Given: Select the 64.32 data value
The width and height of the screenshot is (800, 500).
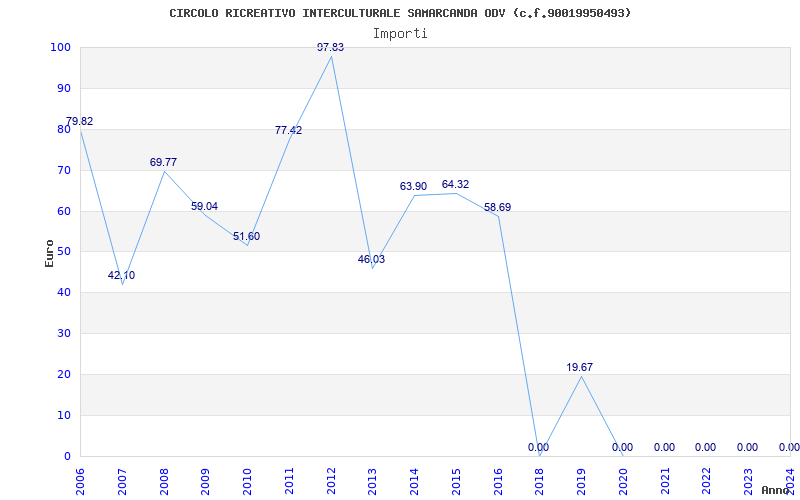Looking at the screenshot, I should click(x=455, y=184).
